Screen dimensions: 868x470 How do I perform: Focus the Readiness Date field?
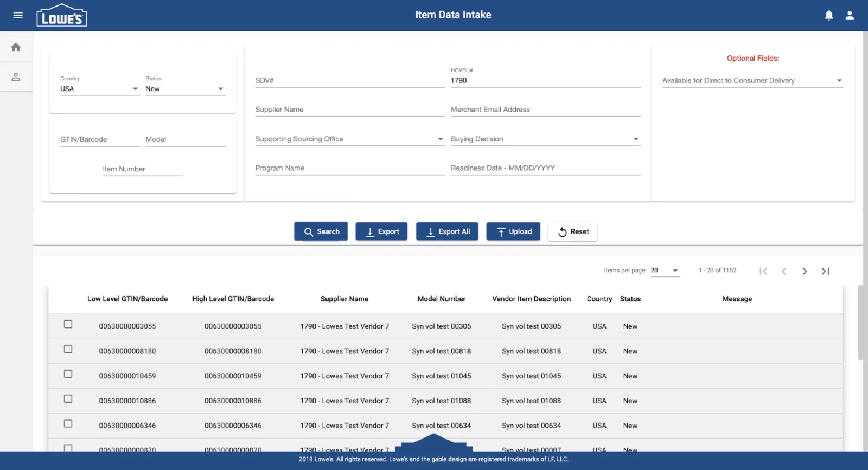coord(545,168)
